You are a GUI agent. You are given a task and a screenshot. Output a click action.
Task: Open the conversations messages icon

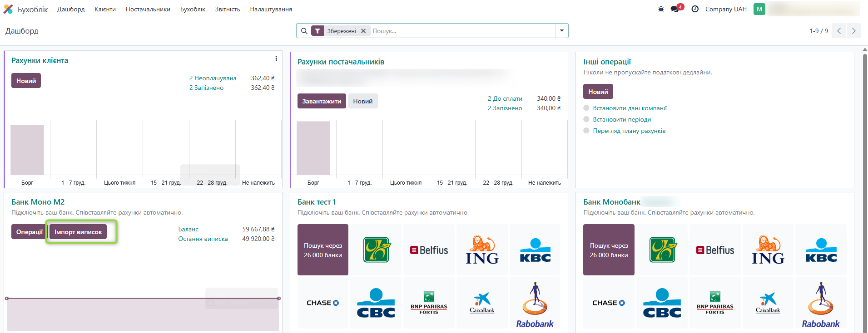[x=675, y=9]
